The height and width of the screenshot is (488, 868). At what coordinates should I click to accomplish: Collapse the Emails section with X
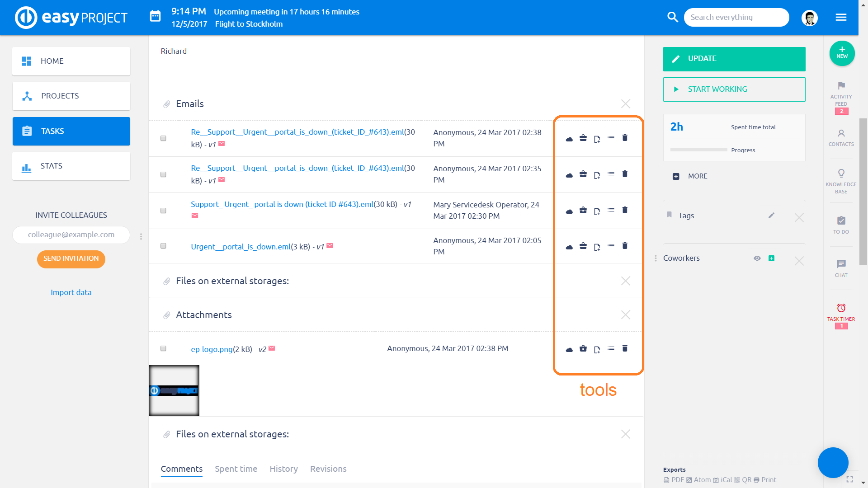[x=626, y=104]
